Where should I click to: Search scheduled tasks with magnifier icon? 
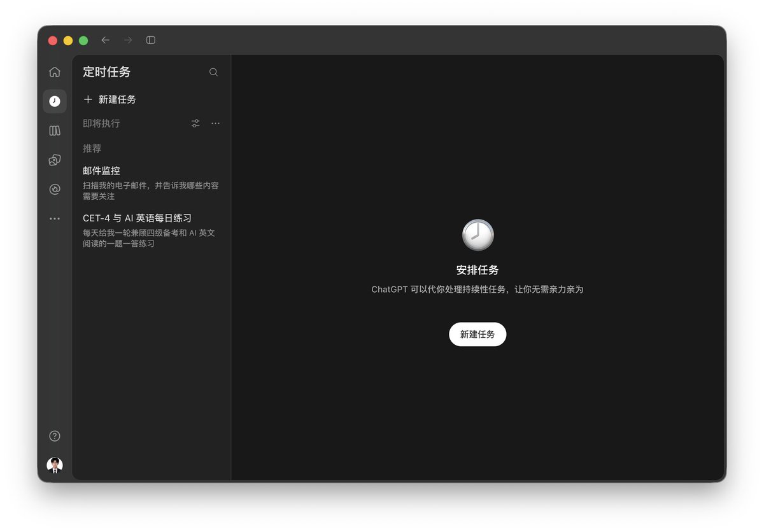tap(213, 72)
